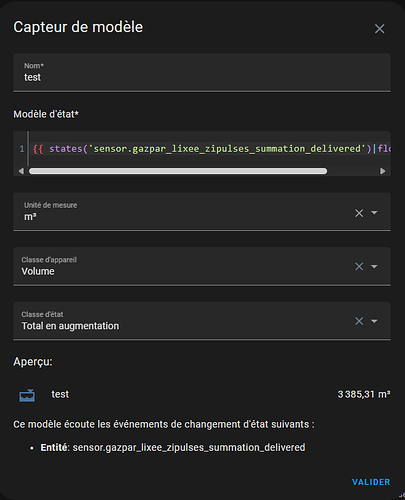Image resolution: width=405 pixels, height=500 pixels.
Task: Click inside the Modèle d'état code editor
Action: tap(210, 149)
